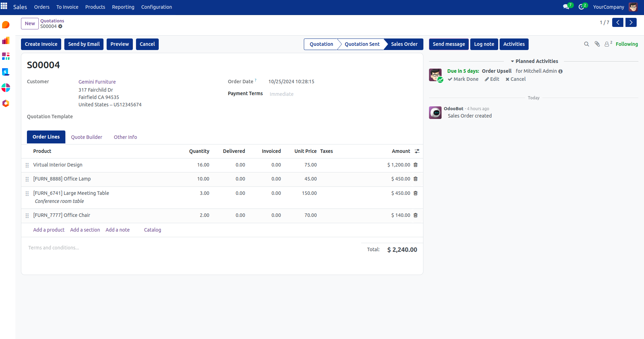Image resolution: width=644 pixels, height=339 pixels.
Task: Open the activities clock icon in the top bar
Action: coord(581,7)
